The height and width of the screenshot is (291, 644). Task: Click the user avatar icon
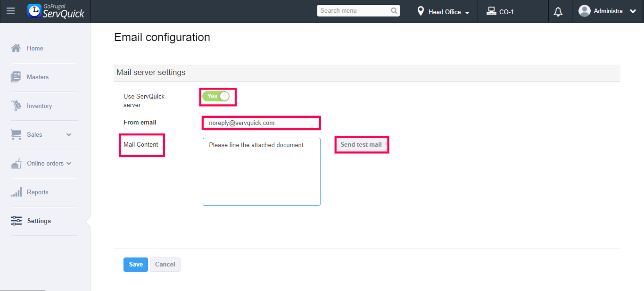tap(585, 11)
